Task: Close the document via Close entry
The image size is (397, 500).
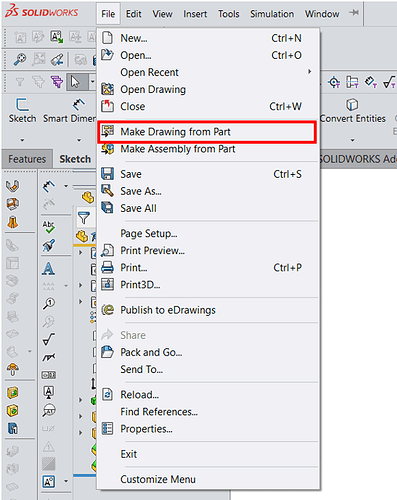Action: (207, 106)
